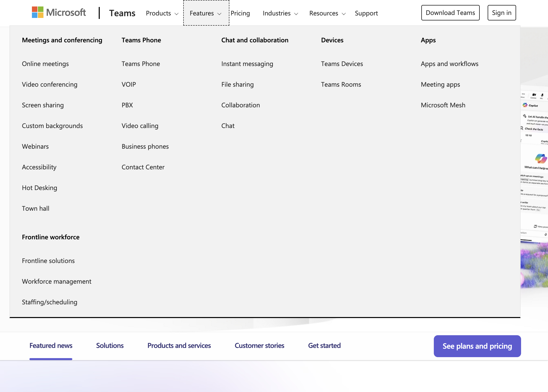Switch to the Customer stories tab
Screen dimensions: 548x392
(259, 345)
